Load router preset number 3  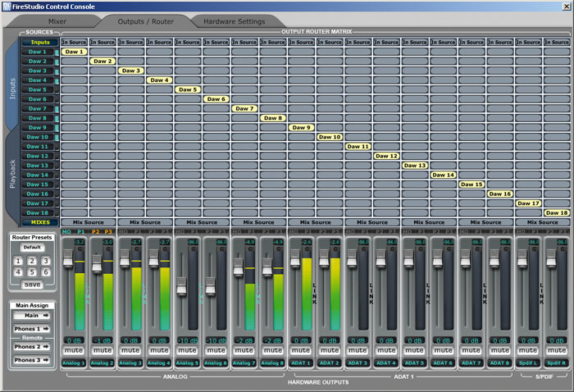46,261
